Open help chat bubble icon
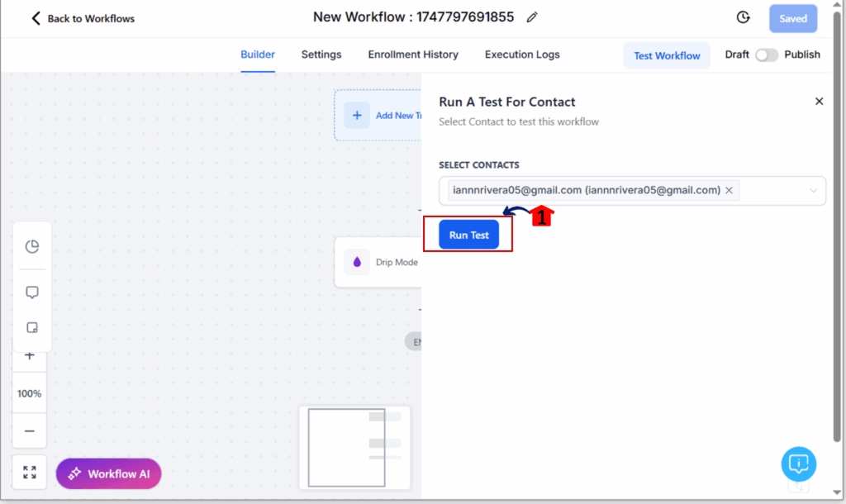Image resolution: width=846 pixels, height=504 pixels. pos(799,464)
